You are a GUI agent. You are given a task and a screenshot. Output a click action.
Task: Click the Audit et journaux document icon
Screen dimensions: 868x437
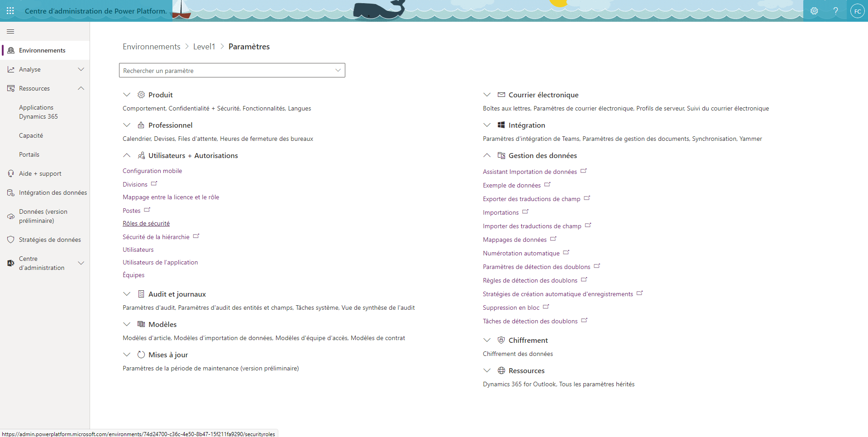tap(141, 294)
